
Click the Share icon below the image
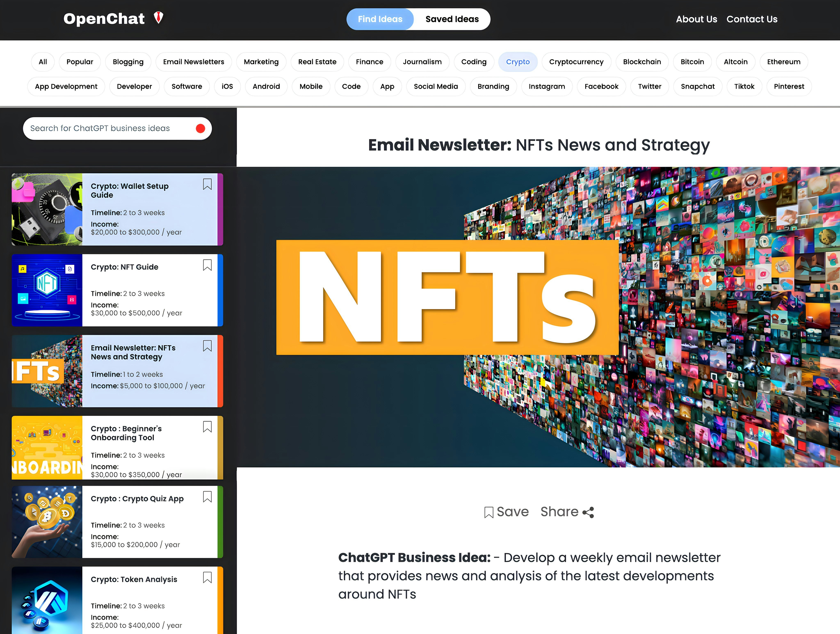pos(588,513)
